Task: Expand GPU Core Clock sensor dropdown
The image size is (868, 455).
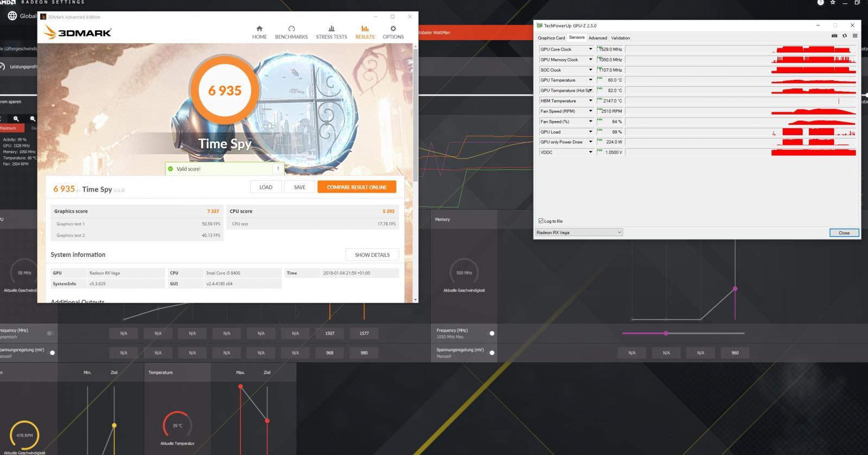Action: [591, 49]
